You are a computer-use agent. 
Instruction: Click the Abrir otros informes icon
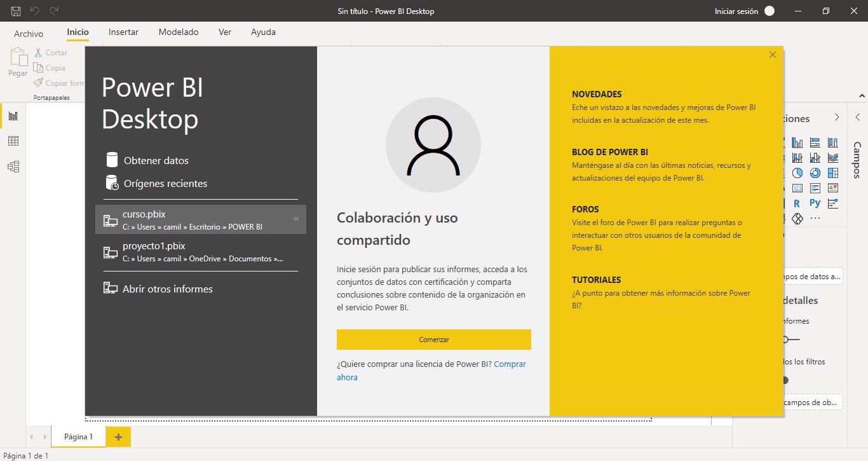[x=111, y=288]
